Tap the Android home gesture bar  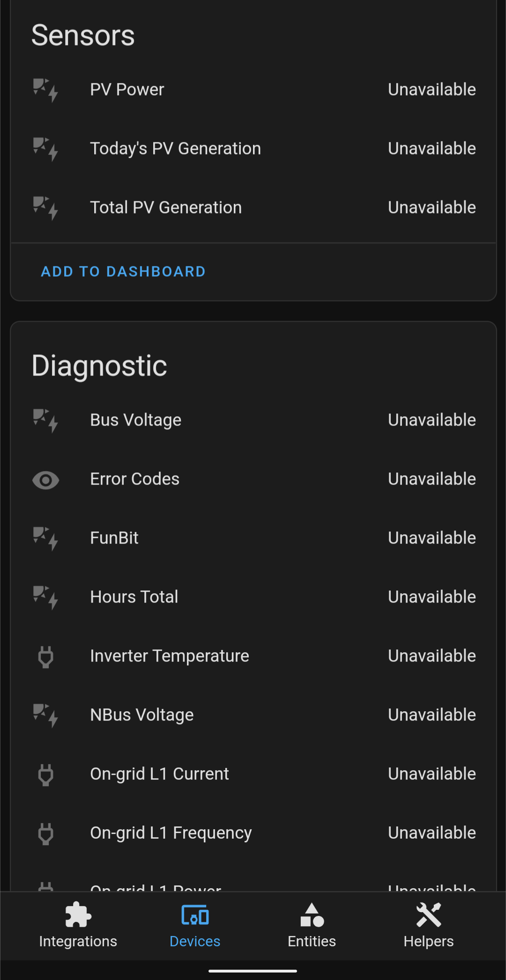click(x=253, y=971)
